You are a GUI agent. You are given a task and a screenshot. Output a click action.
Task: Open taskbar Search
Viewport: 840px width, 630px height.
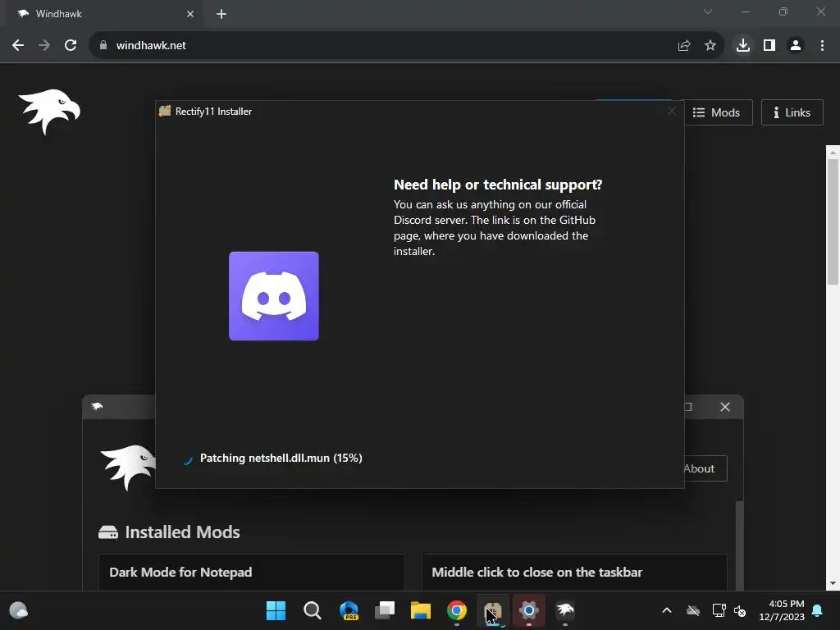tap(313, 610)
